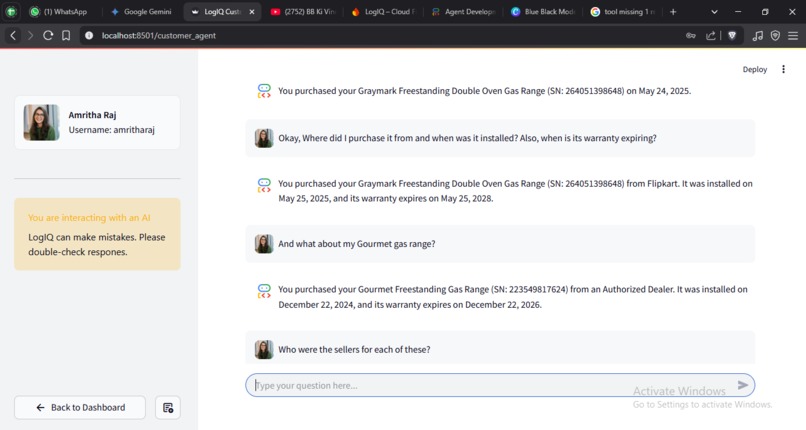Bookmark this page
The image size is (806, 430).
click(x=66, y=35)
